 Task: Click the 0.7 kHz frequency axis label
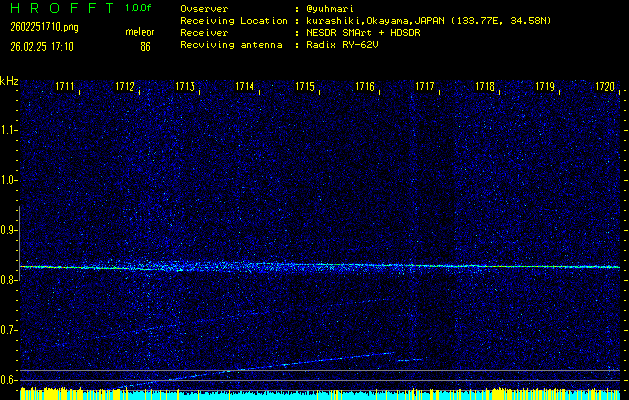(9, 330)
